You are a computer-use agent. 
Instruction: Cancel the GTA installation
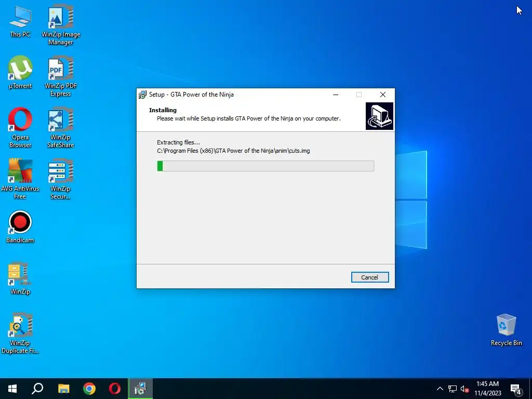pyautogui.click(x=370, y=277)
